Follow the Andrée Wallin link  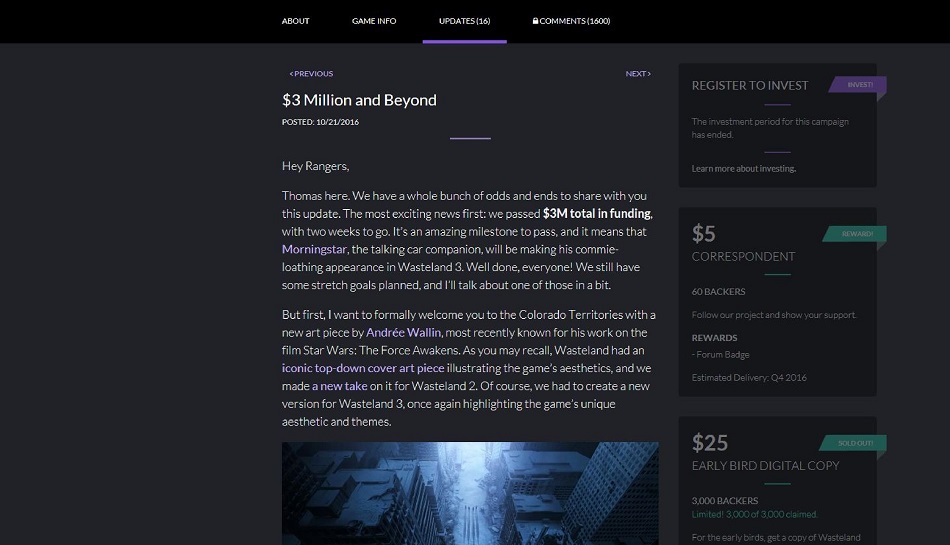(404, 333)
